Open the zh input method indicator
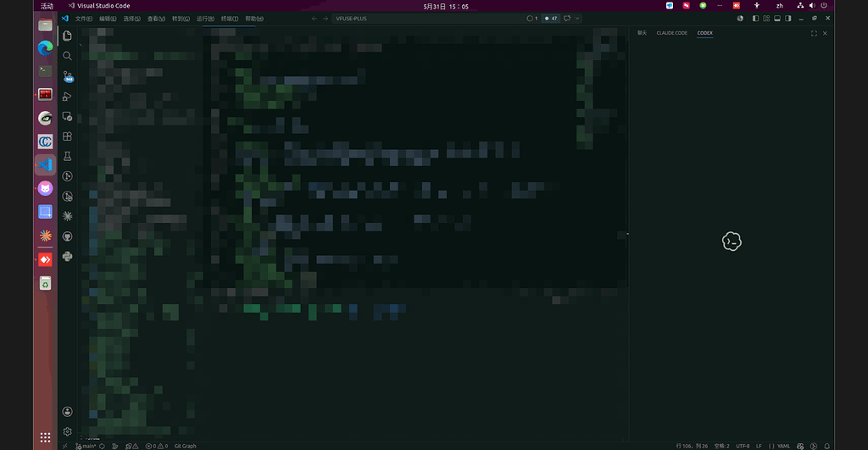This screenshot has height=450, width=868. (x=780, y=6)
